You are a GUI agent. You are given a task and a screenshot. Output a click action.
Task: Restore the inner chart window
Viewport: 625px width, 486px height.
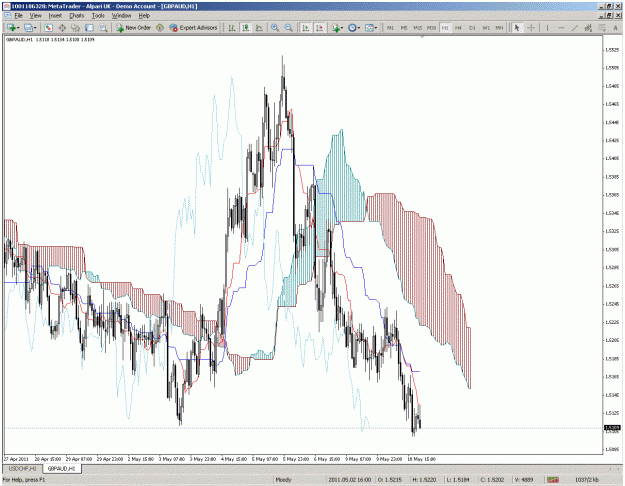pos(609,15)
